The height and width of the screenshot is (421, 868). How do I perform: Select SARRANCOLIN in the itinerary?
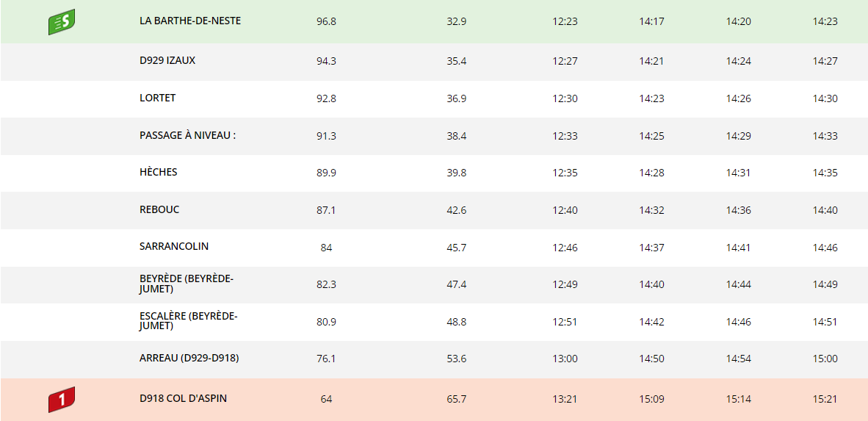[174, 247]
